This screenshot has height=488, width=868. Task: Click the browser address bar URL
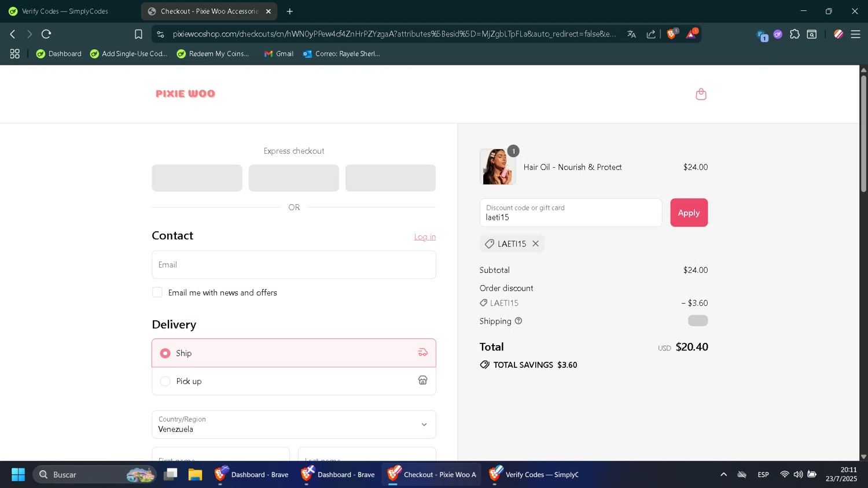(x=394, y=34)
